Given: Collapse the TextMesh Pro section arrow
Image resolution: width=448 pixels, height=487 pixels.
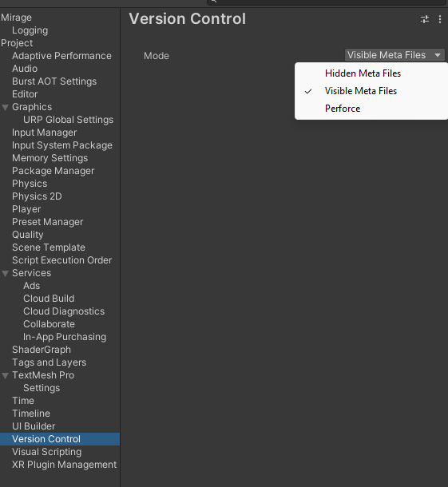Looking at the screenshot, I should 5,376.
